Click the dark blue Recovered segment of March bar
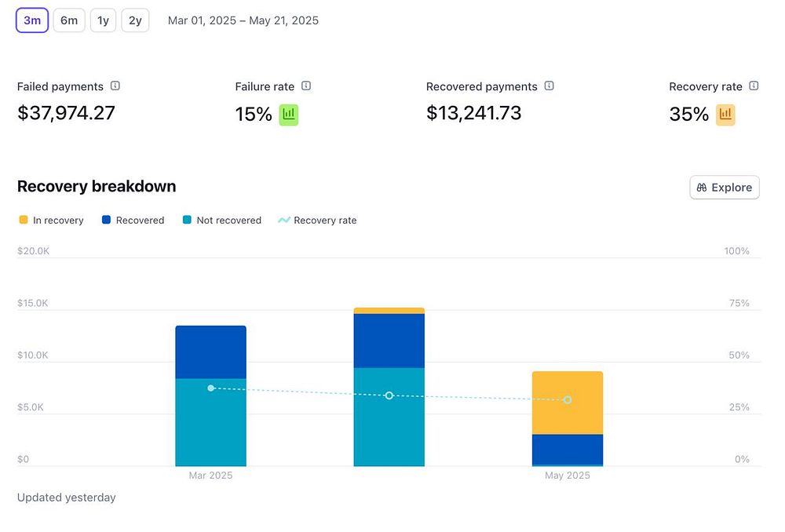This screenshot has width=785, height=532. point(210,352)
